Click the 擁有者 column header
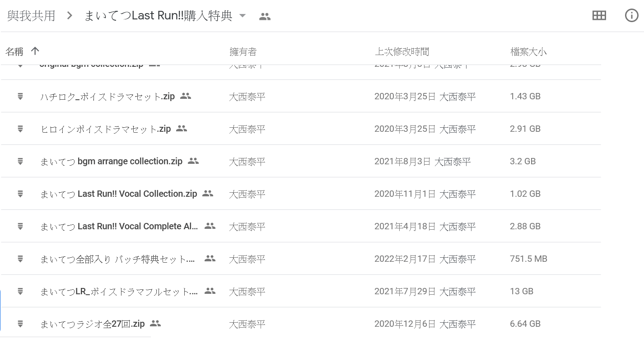The image size is (644, 343). 243,52
